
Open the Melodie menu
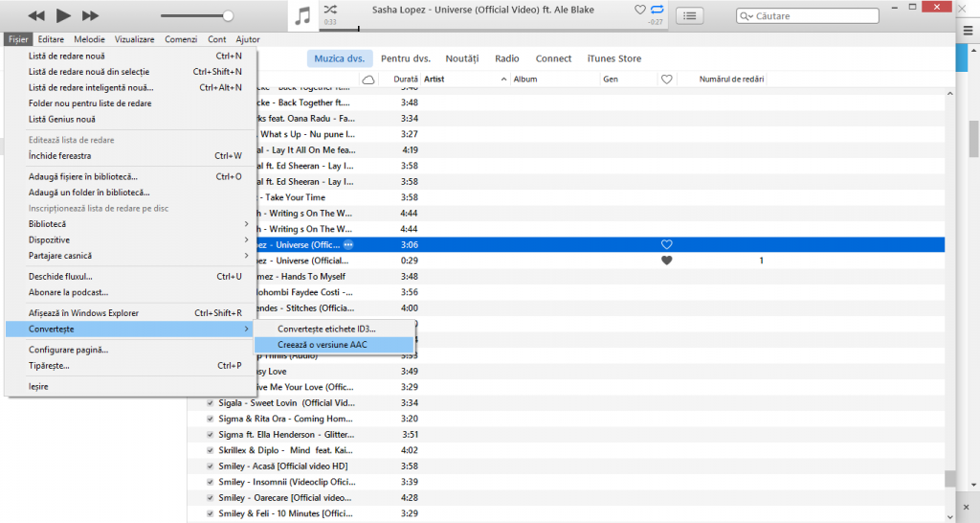coord(89,39)
